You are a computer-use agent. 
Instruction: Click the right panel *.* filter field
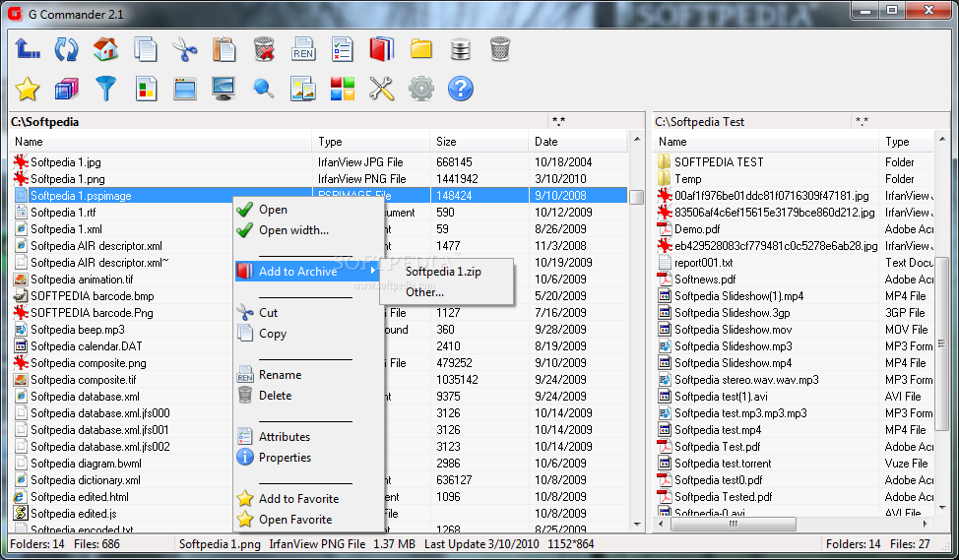[x=900, y=121]
